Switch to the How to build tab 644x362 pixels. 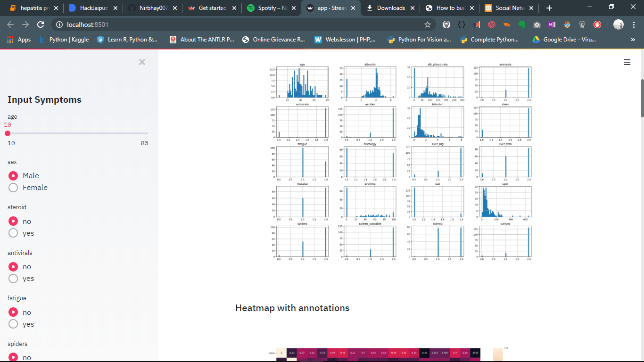(449, 8)
